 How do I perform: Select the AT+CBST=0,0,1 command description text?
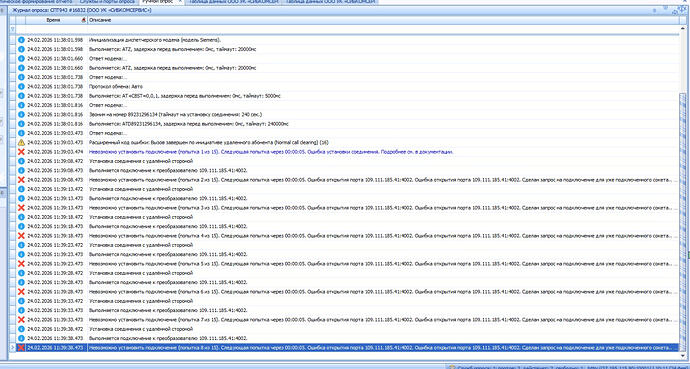coord(185,96)
